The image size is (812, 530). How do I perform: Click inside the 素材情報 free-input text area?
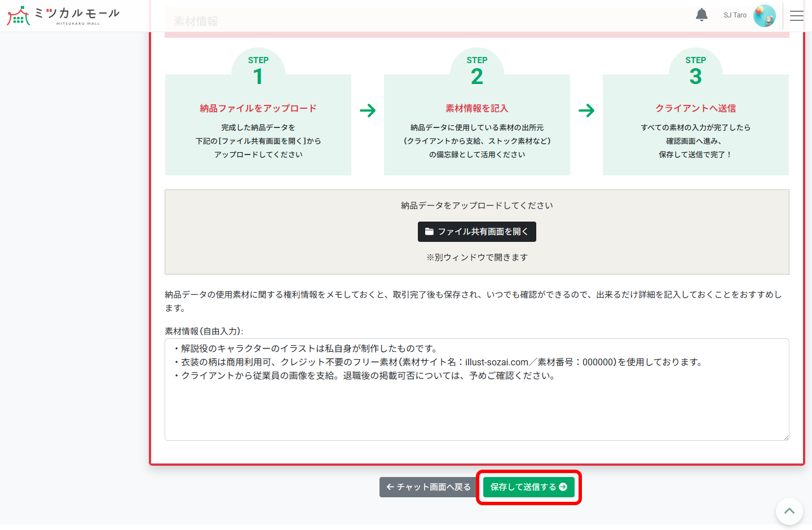click(x=476, y=389)
